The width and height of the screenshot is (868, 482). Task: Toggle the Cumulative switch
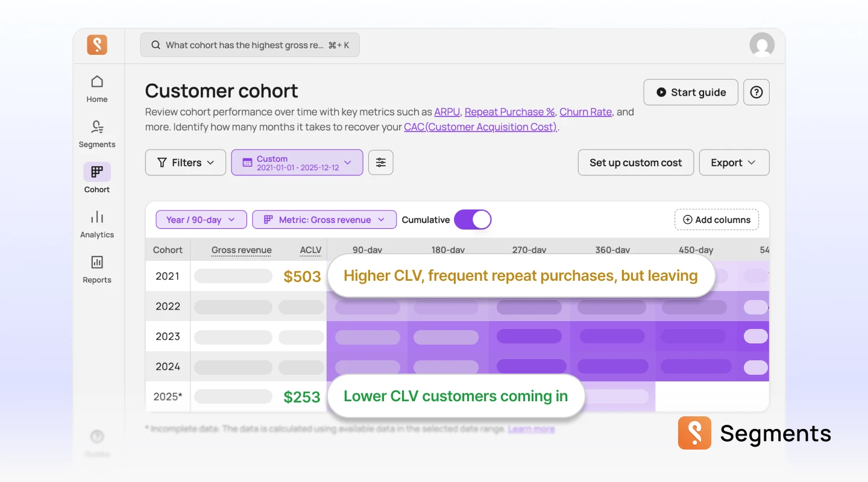473,219
